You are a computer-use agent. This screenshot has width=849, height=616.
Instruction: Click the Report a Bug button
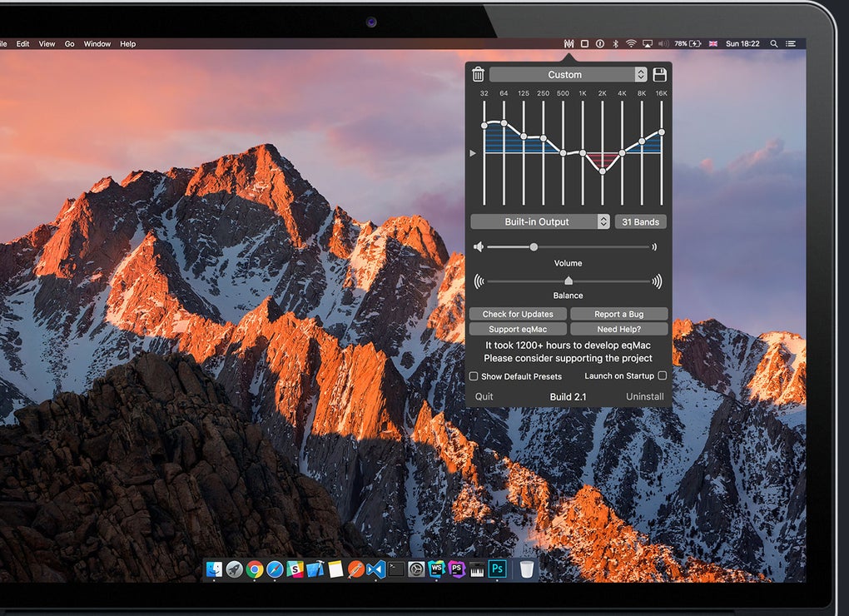(619, 314)
